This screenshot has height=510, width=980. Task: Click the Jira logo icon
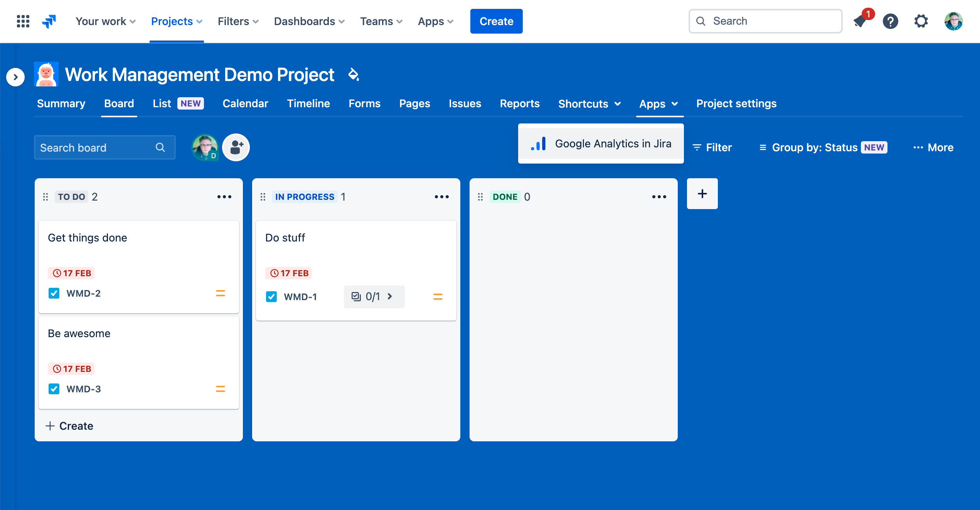click(49, 21)
